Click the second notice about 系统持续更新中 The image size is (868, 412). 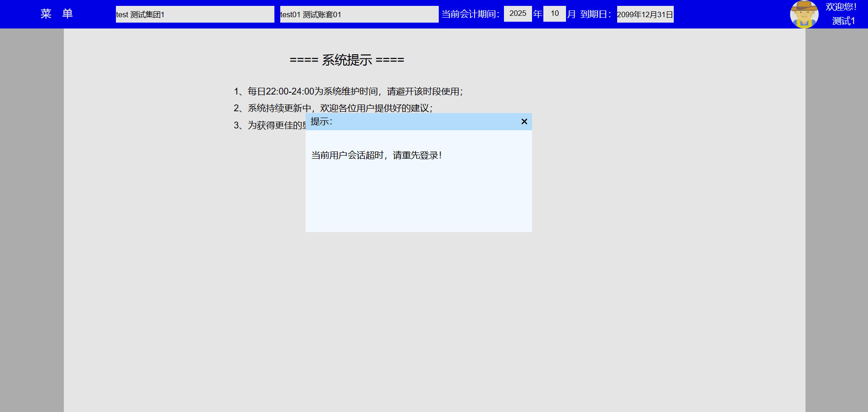[x=333, y=108]
